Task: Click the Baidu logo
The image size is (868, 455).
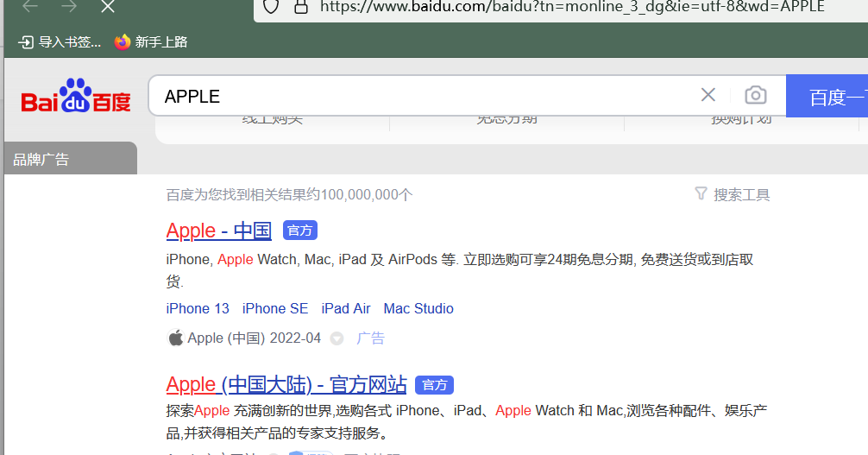Action: 76,95
